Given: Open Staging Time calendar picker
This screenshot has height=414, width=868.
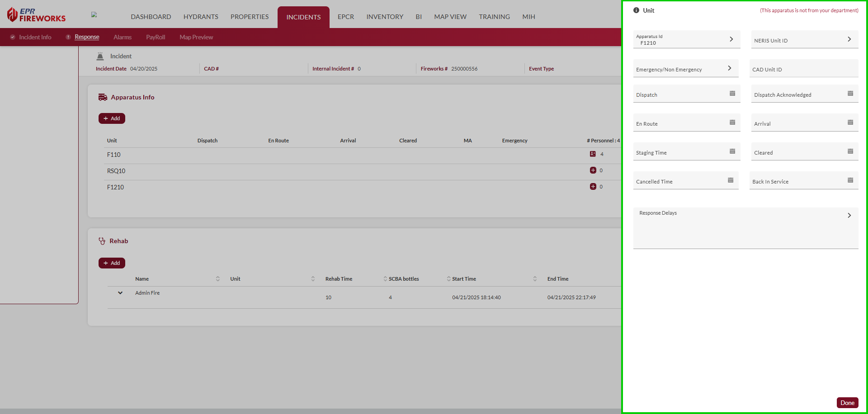Looking at the screenshot, I should [x=732, y=151].
